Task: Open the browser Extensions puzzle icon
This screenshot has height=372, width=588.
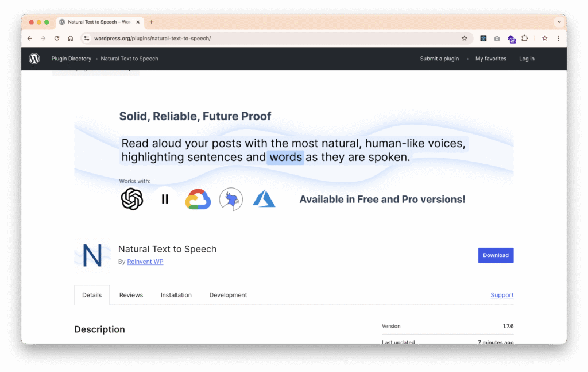Action: (x=524, y=39)
